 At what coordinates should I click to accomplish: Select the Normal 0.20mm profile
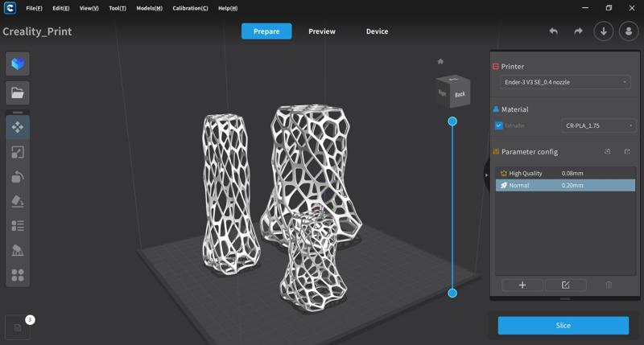565,186
